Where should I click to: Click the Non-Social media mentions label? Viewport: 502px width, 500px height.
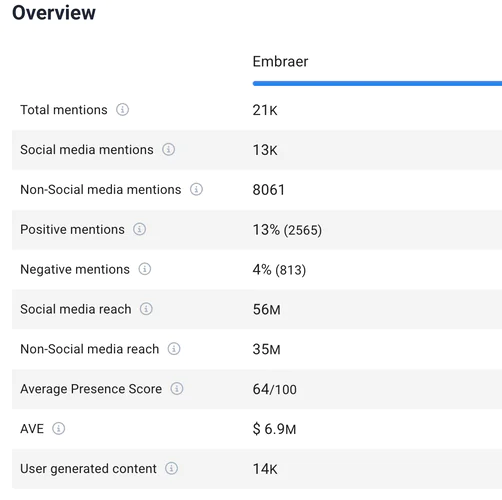(101, 190)
